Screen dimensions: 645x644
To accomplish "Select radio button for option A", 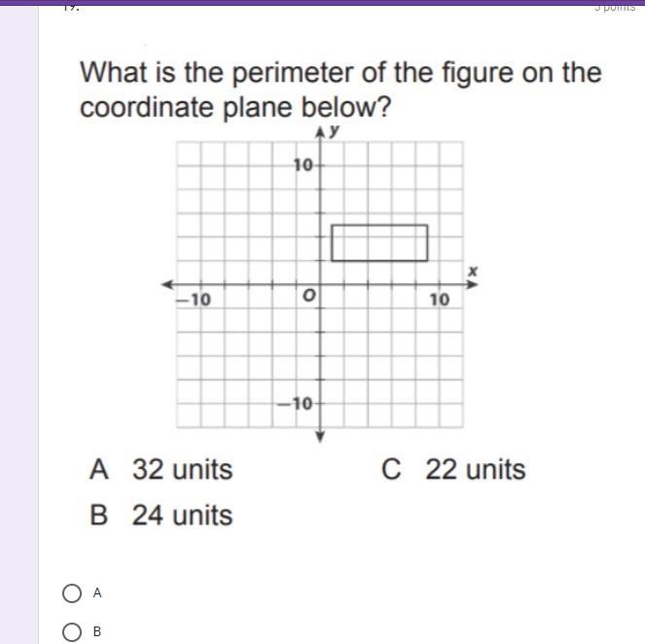I will [71, 593].
